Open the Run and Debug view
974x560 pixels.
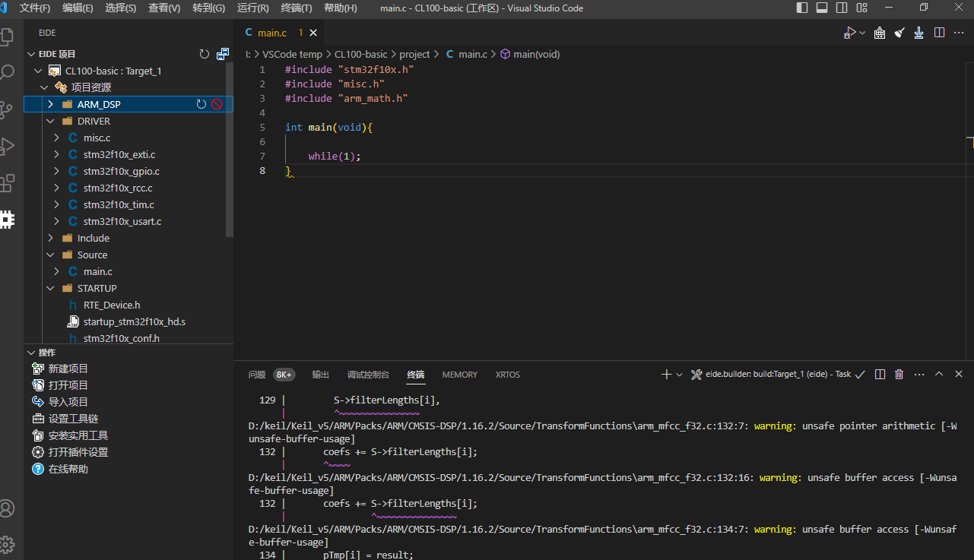(x=7, y=146)
